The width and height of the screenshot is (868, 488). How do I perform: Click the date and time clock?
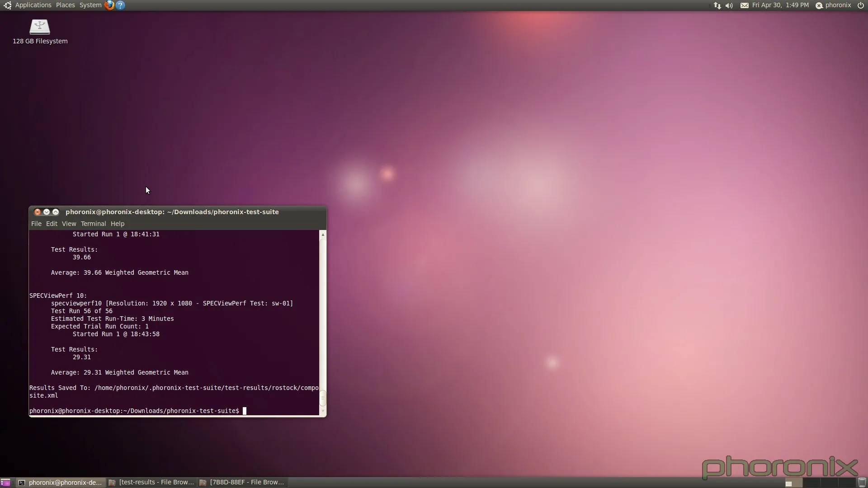point(780,5)
